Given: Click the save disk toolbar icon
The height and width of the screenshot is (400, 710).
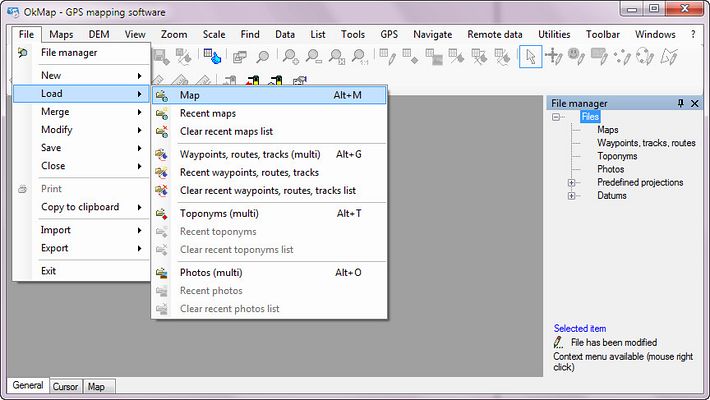Looking at the screenshot, I should [x=161, y=57].
